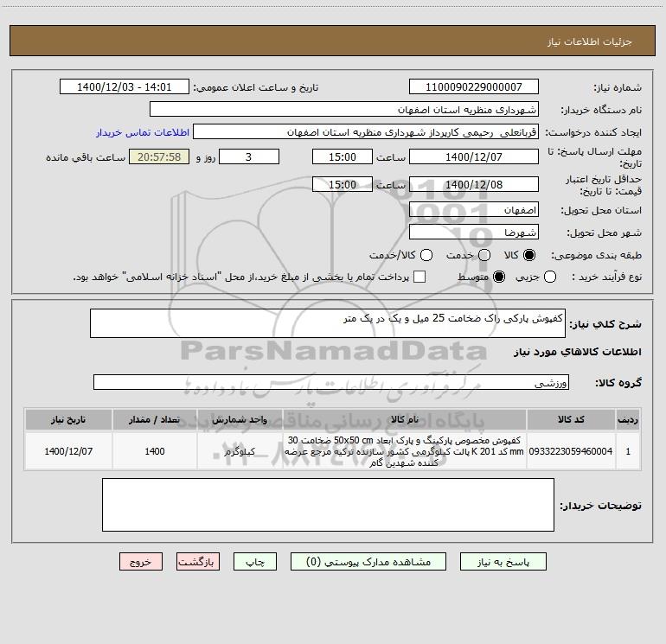Click the نام کالا column header

coord(405,420)
